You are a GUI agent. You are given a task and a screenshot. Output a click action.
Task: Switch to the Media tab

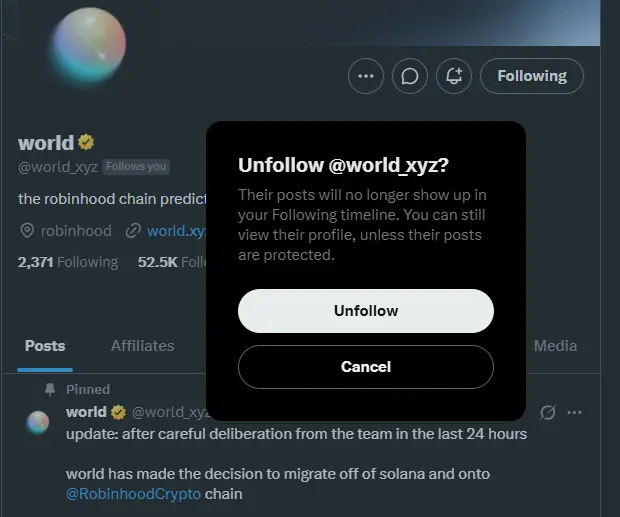[x=555, y=346]
